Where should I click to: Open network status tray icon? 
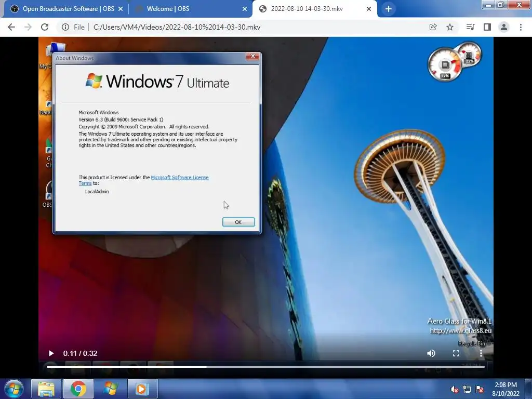click(467, 389)
